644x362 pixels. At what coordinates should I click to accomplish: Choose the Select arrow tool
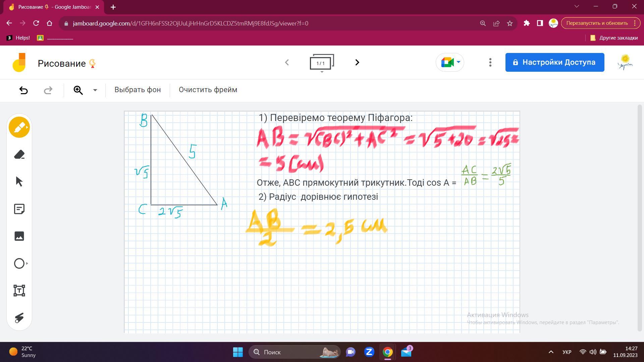coord(19,182)
